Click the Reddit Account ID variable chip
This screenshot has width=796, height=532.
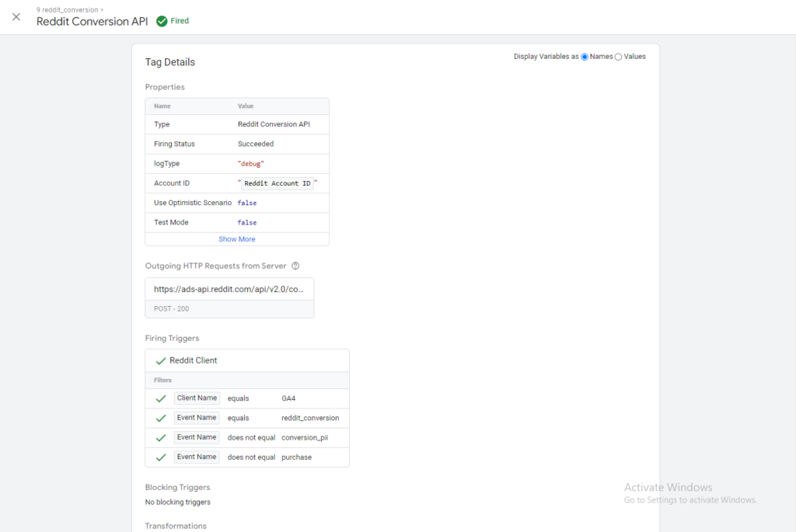point(278,183)
